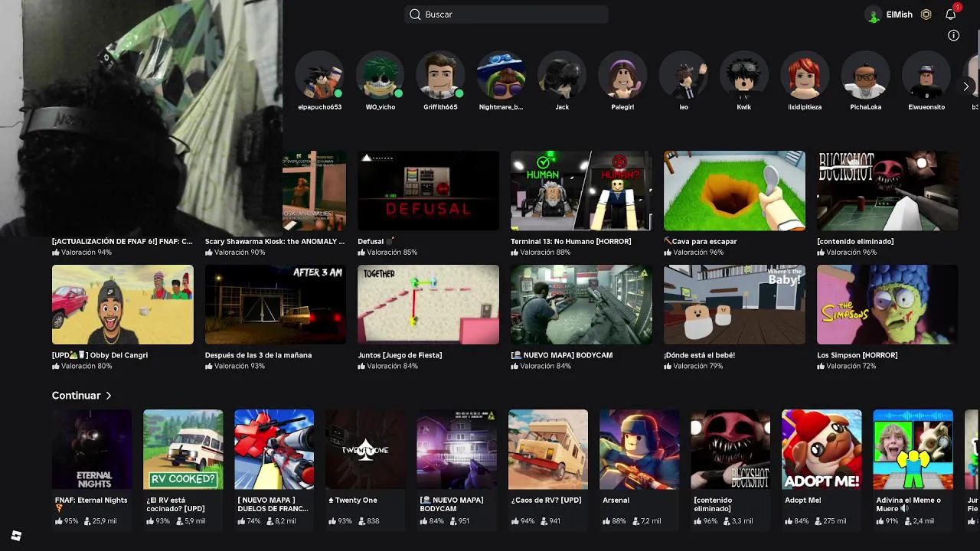This screenshot has height=551, width=980.
Task: Open the ElMish profile avatar
Action: 874,15
